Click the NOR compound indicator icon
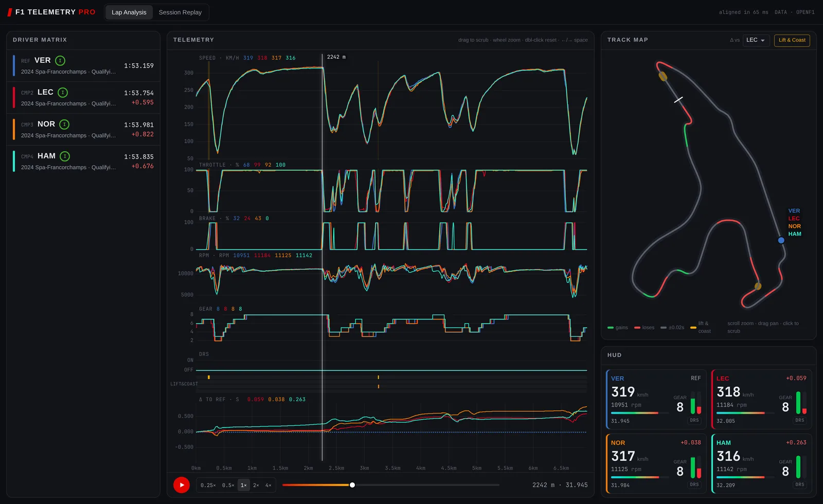The width and height of the screenshot is (823, 504). click(64, 124)
